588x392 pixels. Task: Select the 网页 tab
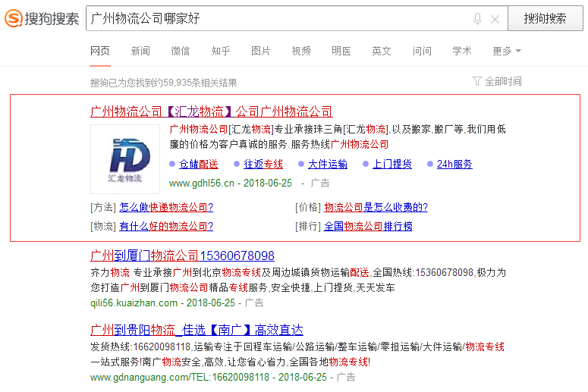click(100, 51)
